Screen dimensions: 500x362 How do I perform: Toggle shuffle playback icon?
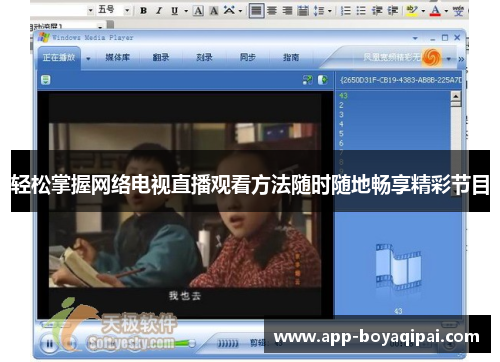coord(308,80)
